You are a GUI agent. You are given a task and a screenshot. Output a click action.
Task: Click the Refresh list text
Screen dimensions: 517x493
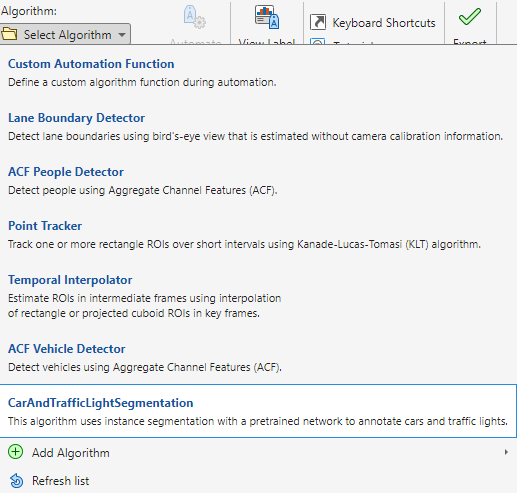(60, 481)
